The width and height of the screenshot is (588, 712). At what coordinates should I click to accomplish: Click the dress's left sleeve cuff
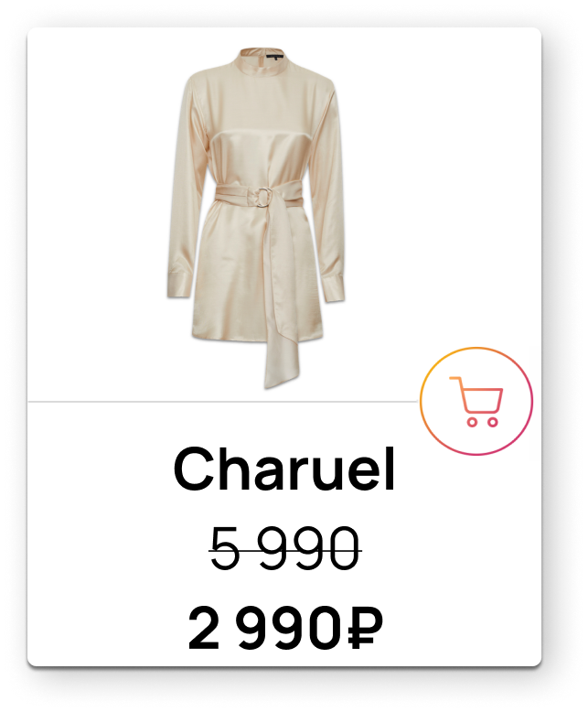178,285
